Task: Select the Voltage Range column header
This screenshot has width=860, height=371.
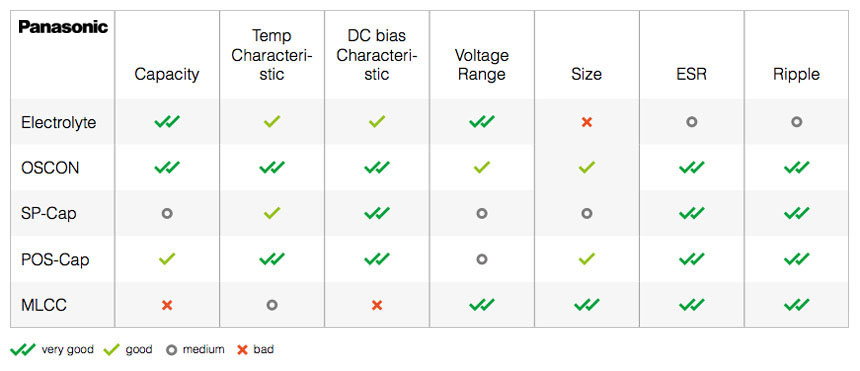Action: point(482,65)
